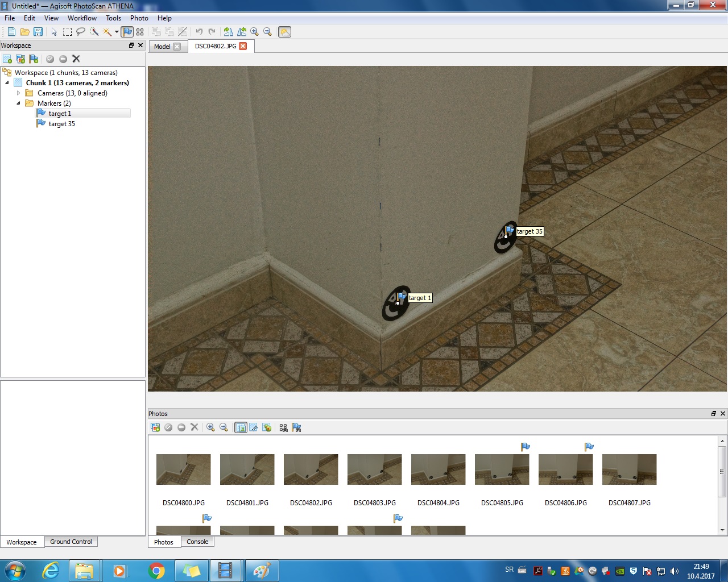
Task: Zoom in using the main toolbar magnifier
Action: click(x=255, y=32)
